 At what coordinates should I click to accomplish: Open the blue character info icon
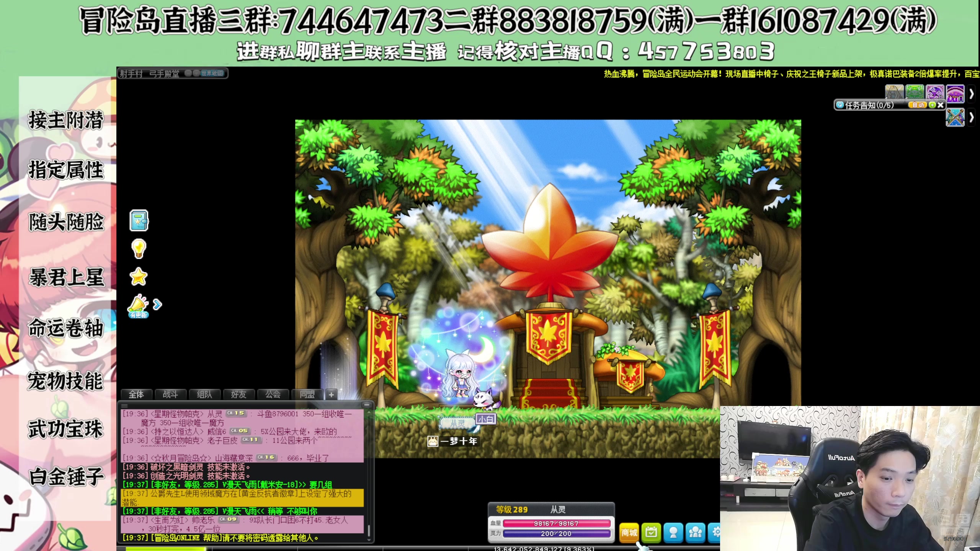click(x=673, y=533)
